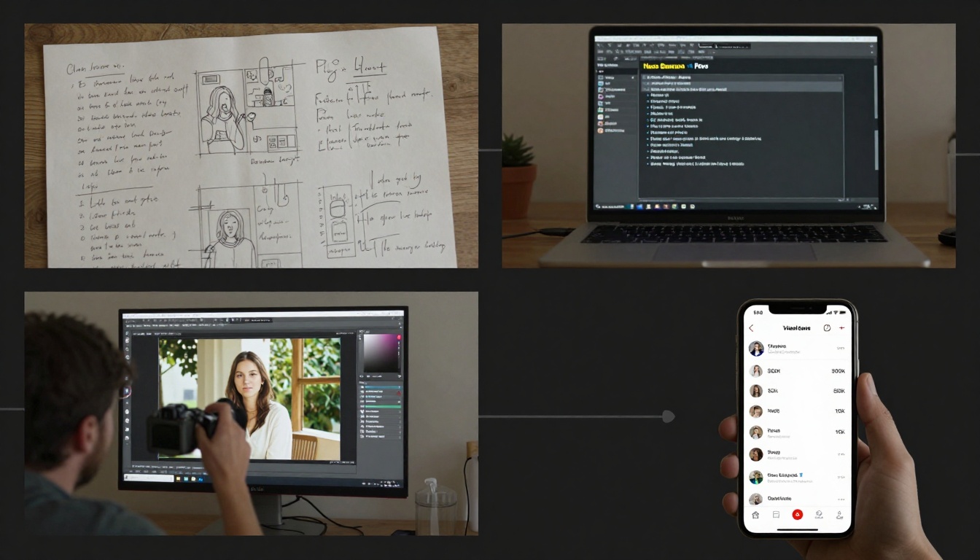The image size is (980, 560).
Task: Open the yellow folder icon in monitor's taskbar
Action: (178, 479)
